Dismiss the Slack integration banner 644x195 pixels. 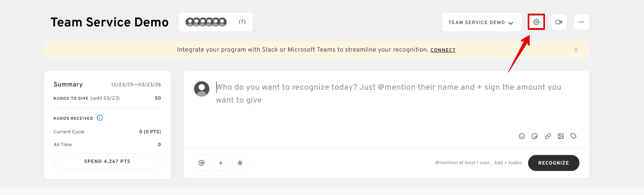coord(576,50)
